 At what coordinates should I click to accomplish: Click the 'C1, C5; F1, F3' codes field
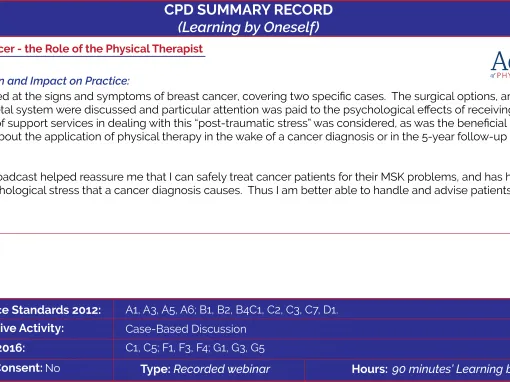click(195, 348)
